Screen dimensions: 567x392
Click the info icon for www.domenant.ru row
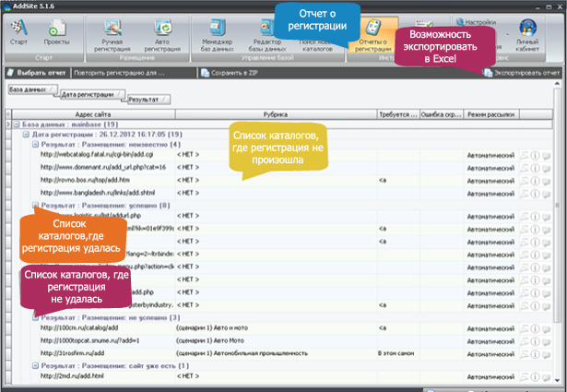535,168
